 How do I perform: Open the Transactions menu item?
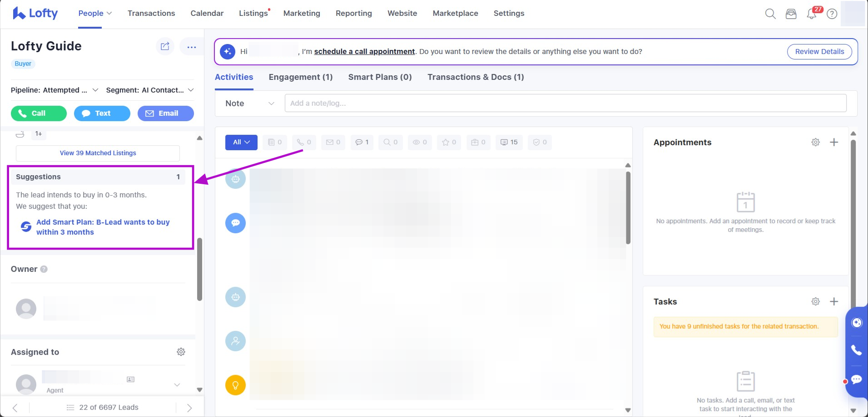tap(151, 14)
